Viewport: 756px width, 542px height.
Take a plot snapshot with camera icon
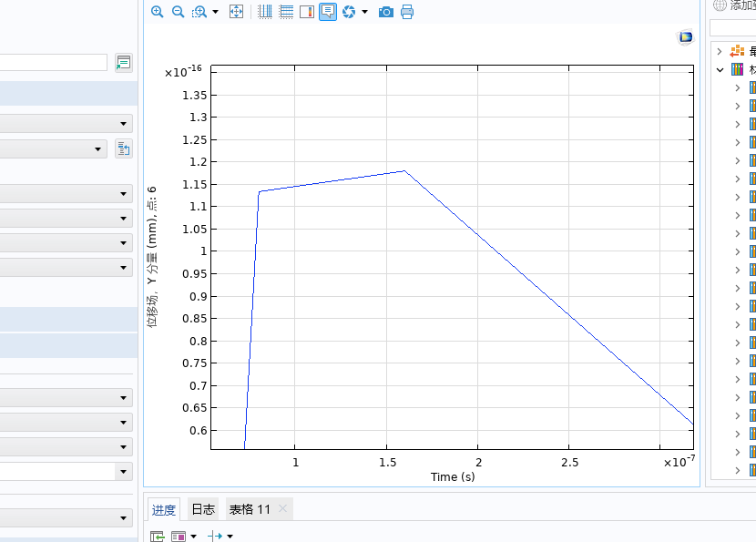(x=386, y=12)
